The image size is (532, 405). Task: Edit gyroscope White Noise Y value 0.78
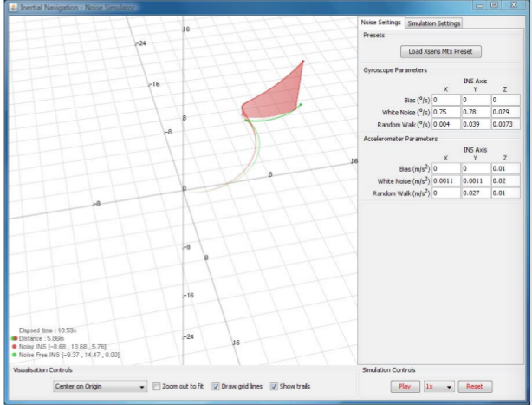476,112
